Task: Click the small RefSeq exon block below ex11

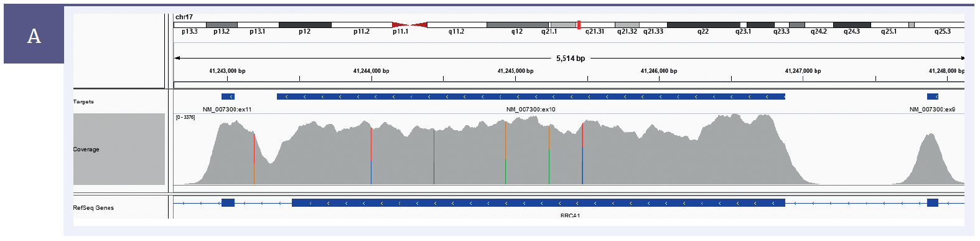Action: [228, 203]
